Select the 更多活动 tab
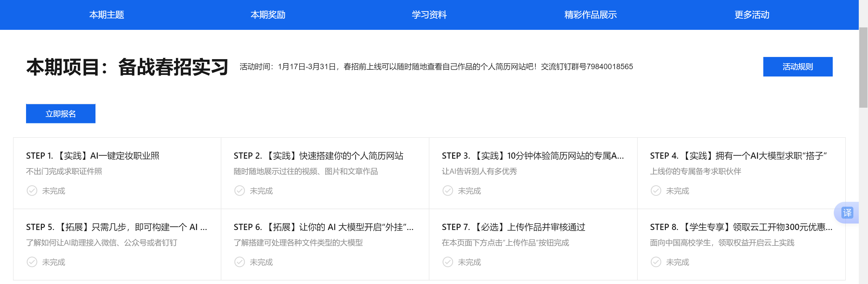The height and width of the screenshot is (284, 868). click(752, 15)
